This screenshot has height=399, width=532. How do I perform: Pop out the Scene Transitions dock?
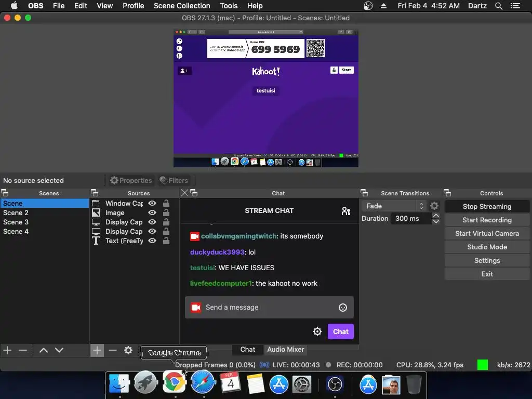[x=364, y=193]
